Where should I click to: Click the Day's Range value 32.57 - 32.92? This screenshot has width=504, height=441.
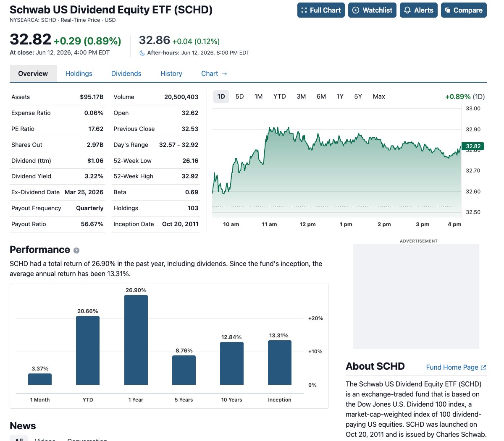178,145
